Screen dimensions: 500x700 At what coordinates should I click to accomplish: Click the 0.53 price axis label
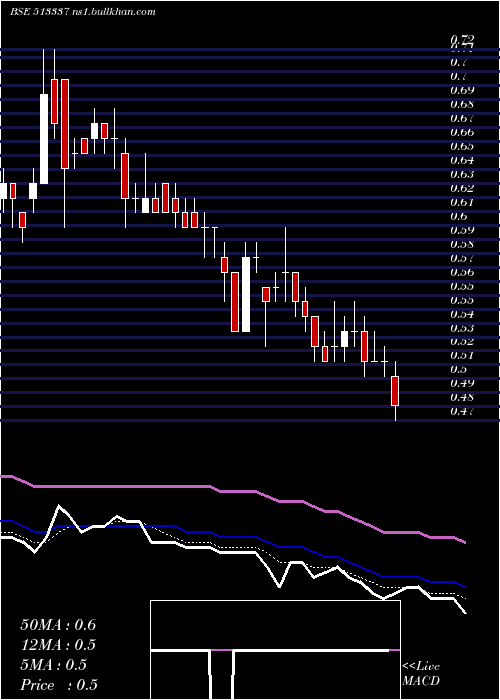(x=462, y=328)
